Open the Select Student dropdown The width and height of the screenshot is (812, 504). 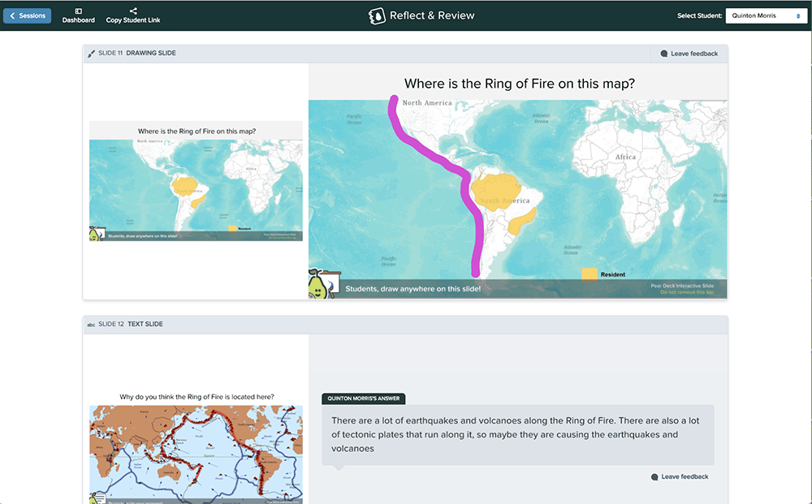coord(766,15)
